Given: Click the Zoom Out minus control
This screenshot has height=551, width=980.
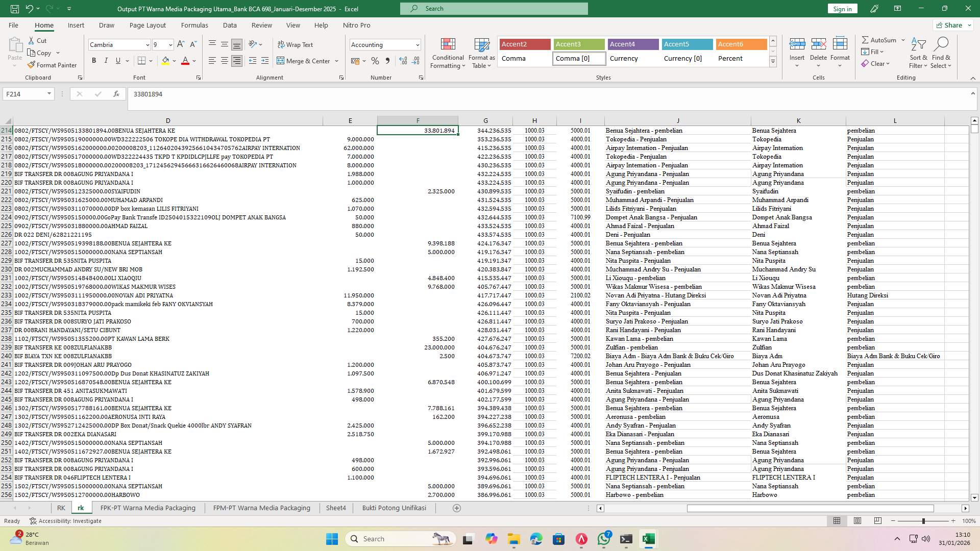Looking at the screenshot, I should click(893, 521).
